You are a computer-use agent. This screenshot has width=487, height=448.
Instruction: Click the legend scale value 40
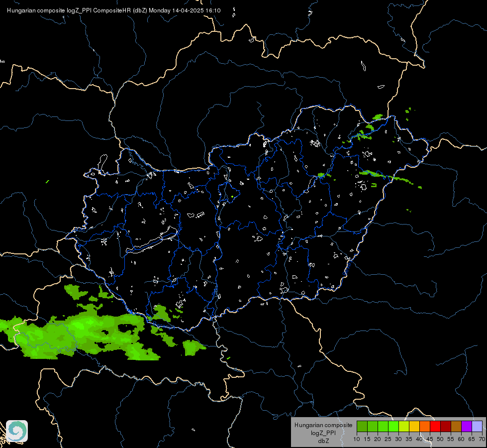419,439
